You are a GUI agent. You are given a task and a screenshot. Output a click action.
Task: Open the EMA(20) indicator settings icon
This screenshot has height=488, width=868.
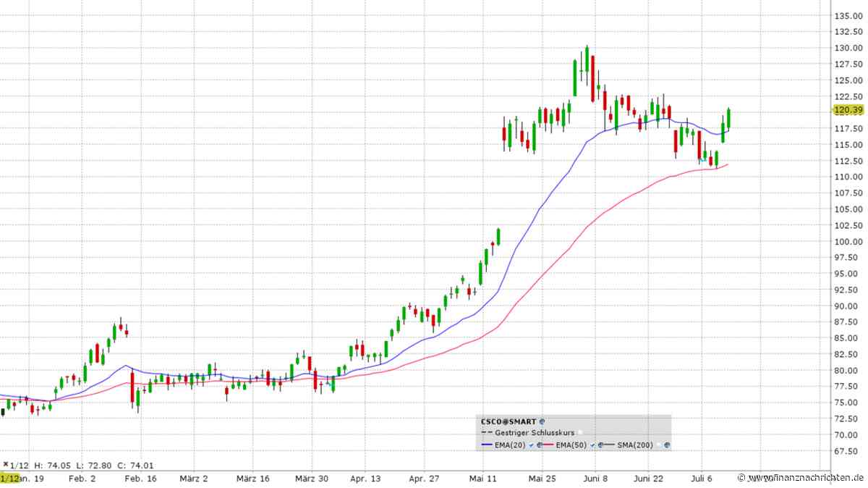click(x=539, y=445)
